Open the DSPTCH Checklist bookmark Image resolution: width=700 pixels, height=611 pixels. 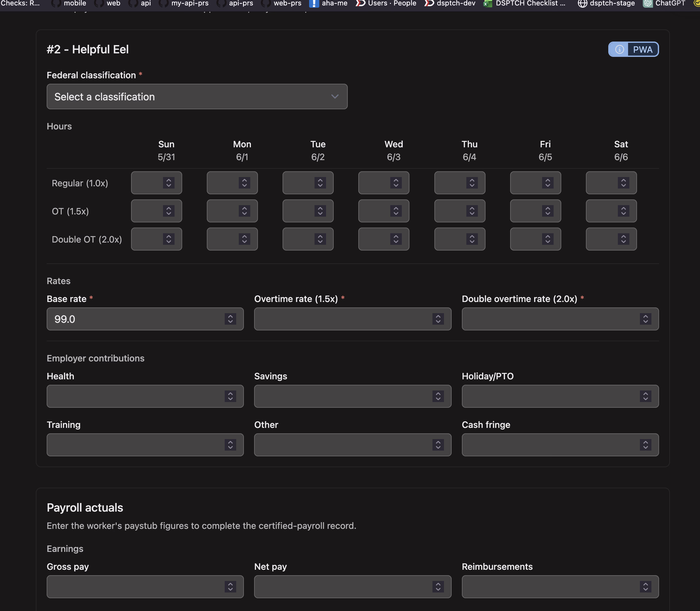pyautogui.click(x=525, y=4)
